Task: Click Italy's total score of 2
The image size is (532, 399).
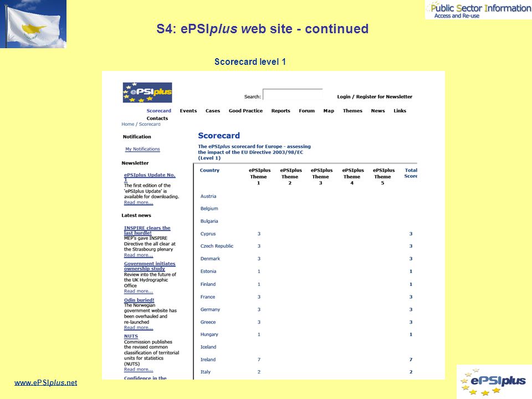Action: click(x=411, y=372)
